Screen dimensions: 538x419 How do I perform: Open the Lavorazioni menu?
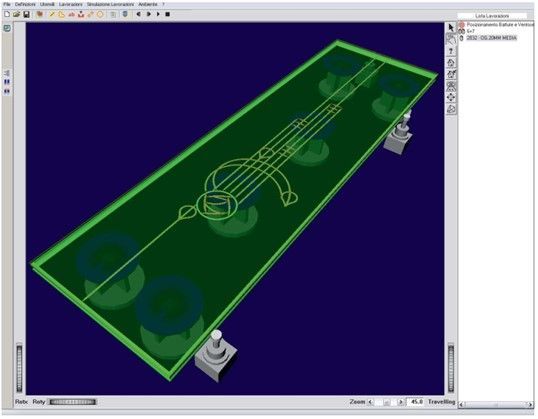point(71,4)
